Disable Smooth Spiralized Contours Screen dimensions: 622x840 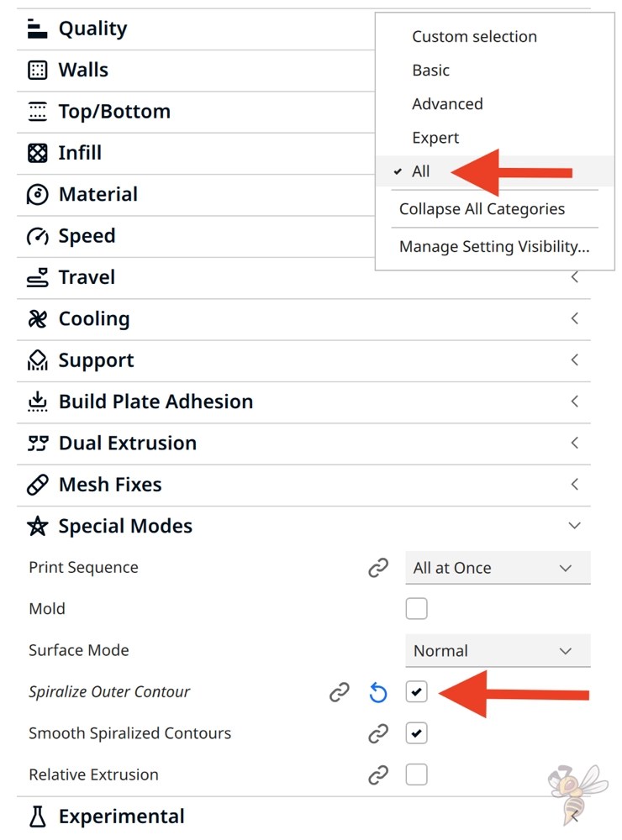pyautogui.click(x=416, y=732)
